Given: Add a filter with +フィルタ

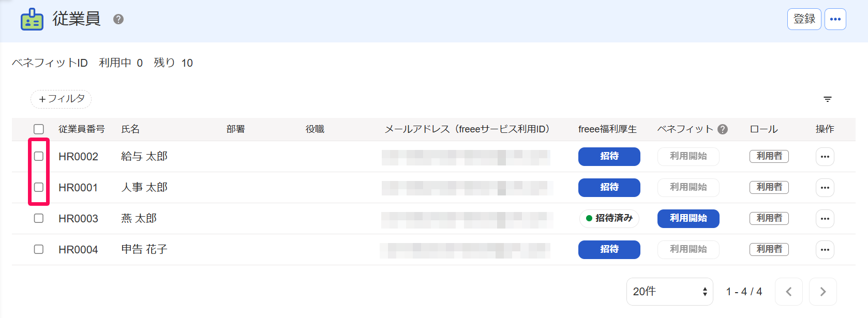Looking at the screenshot, I should tap(61, 99).
